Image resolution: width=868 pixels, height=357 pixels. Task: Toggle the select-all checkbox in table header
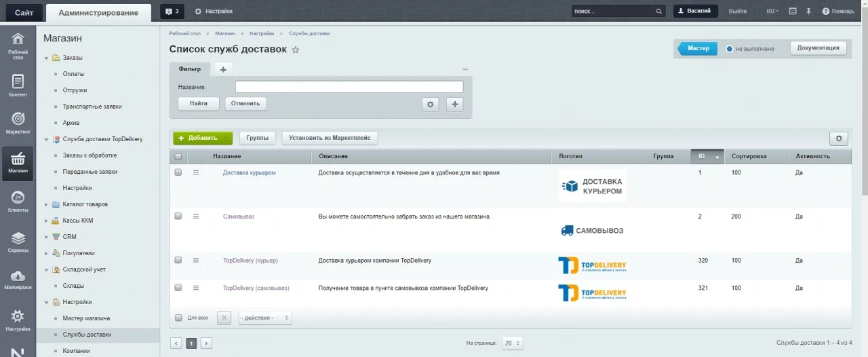click(x=178, y=157)
